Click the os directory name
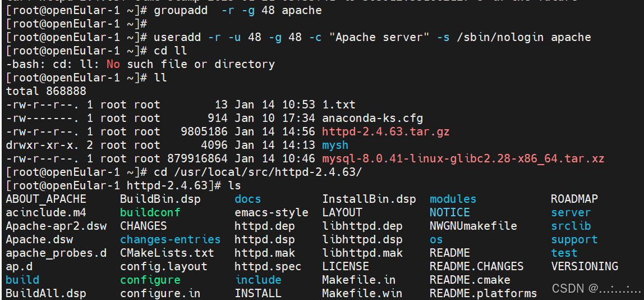 436,239
